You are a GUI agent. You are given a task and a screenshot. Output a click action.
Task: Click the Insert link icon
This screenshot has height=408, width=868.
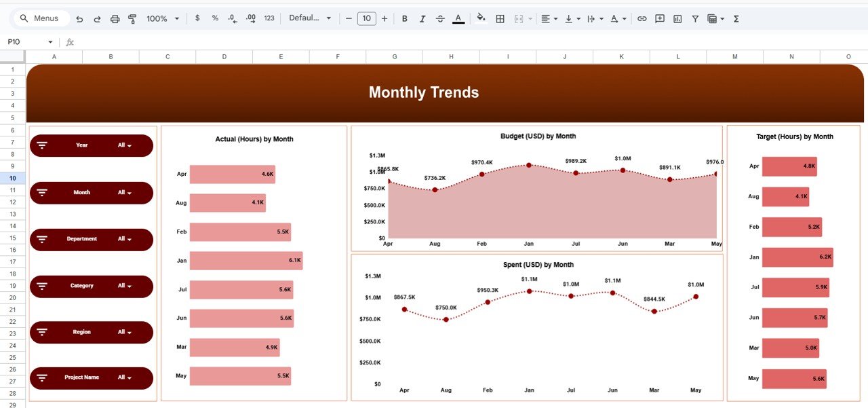(x=642, y=18)
